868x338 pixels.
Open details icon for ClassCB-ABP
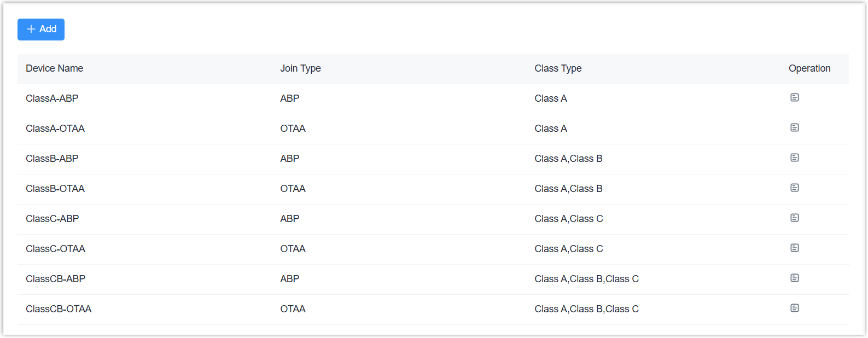tap(795, 278)
